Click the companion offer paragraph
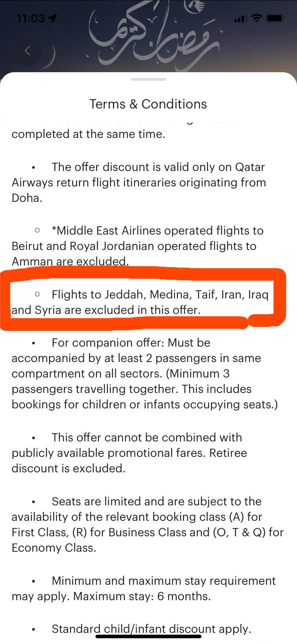The image size is (297, 644). [143, 374]
